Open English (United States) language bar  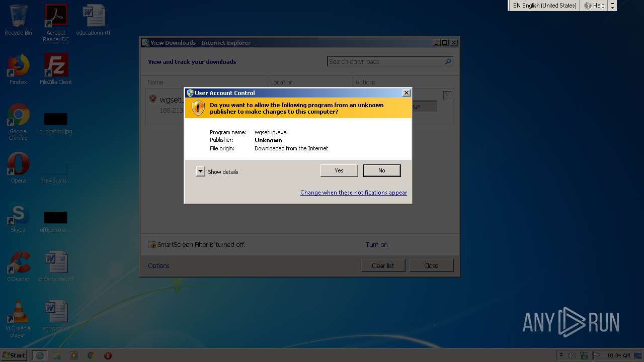544,6
